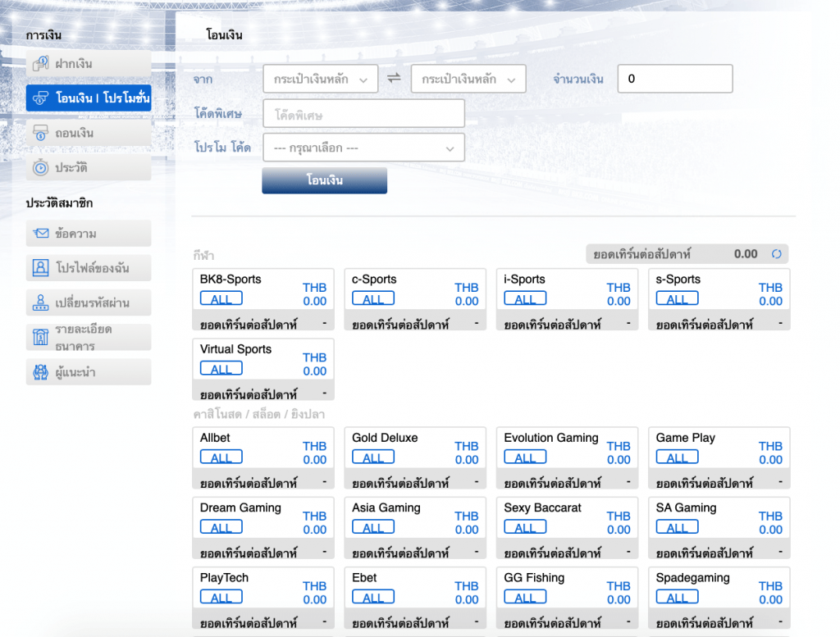The height and width of the screenshot is (637, 840).
Task: Expand the promo code dropdown
Action: 363,148
